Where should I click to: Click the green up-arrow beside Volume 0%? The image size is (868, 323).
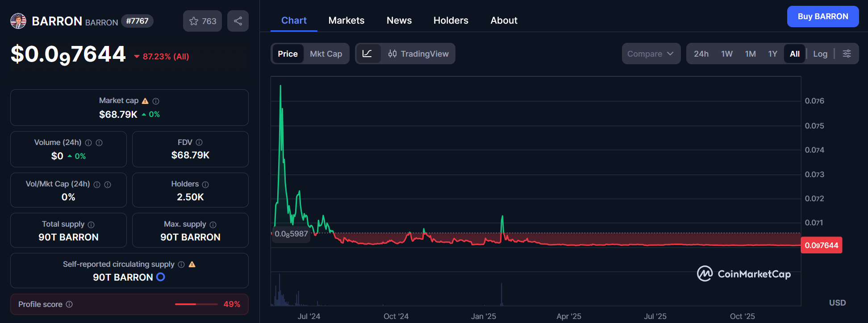pos(70,156)
